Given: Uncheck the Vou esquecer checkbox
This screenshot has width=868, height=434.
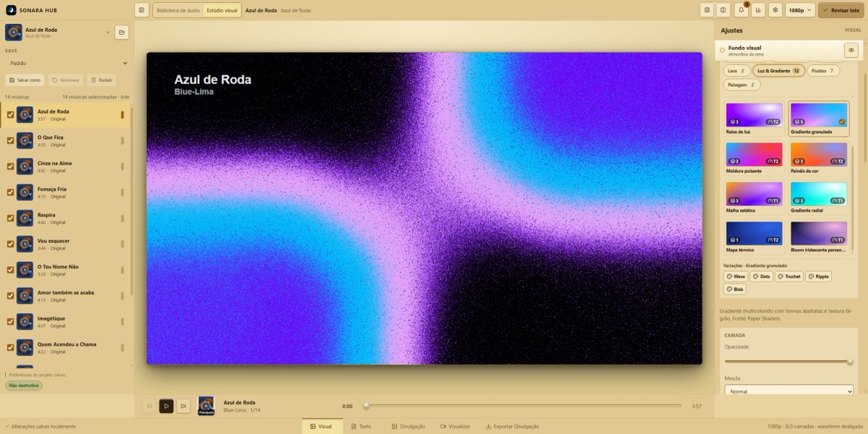Looking at the screenshot, I should [10, 244].
